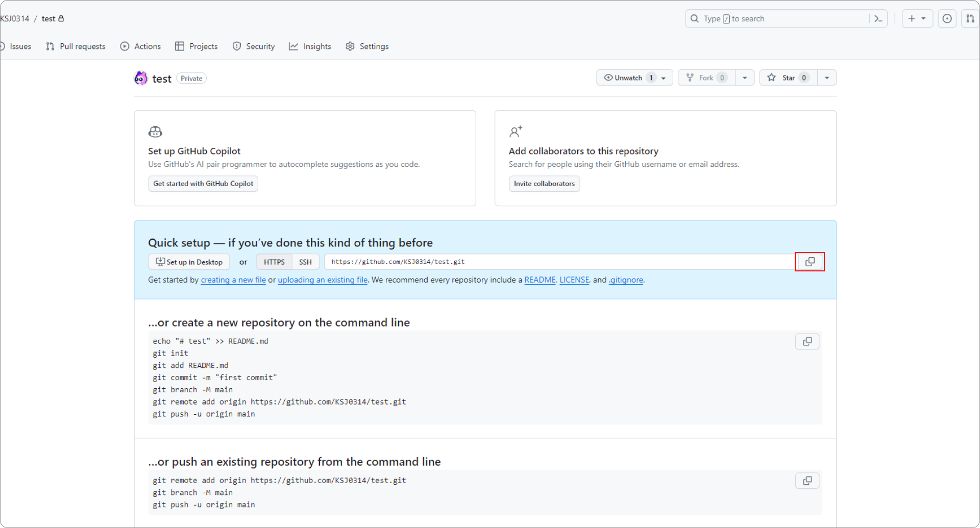The image size is (980, 528).
Task: Click the test breadcrumb link in header
Action: click(x=48, y=19)
